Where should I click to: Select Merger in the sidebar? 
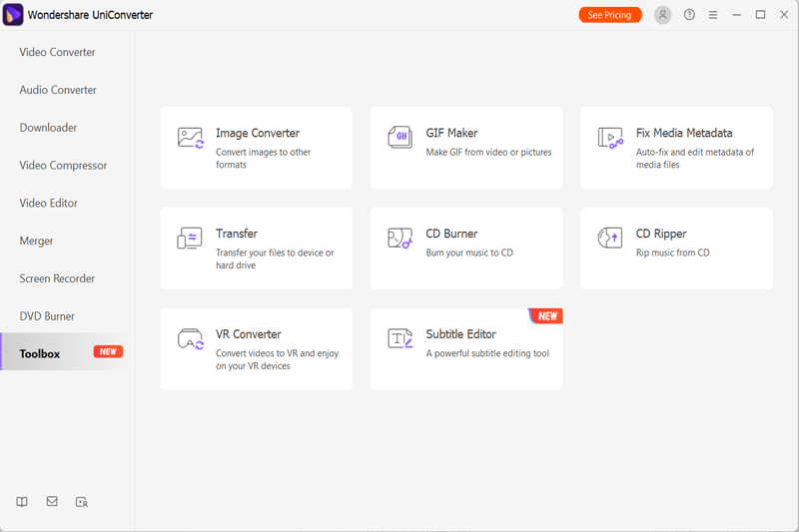tap(67, 241)
